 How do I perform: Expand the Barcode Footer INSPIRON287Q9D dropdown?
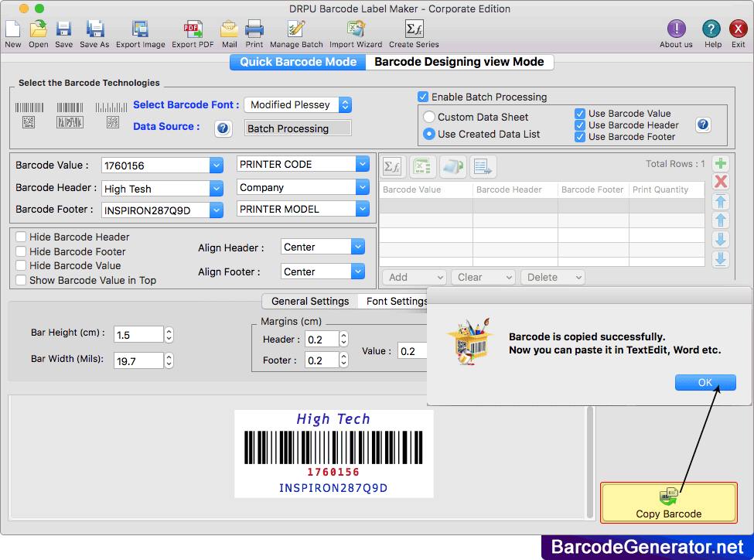coord(217,210)
